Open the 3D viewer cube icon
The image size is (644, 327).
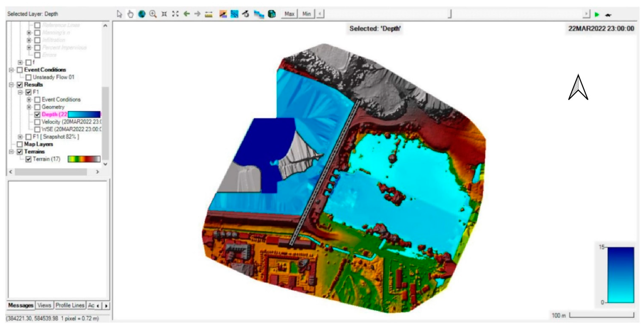point(272,14)
